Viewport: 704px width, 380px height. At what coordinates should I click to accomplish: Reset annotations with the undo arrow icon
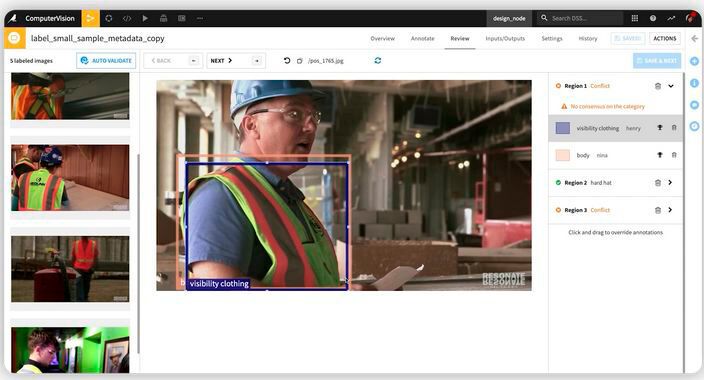point(287,61)
